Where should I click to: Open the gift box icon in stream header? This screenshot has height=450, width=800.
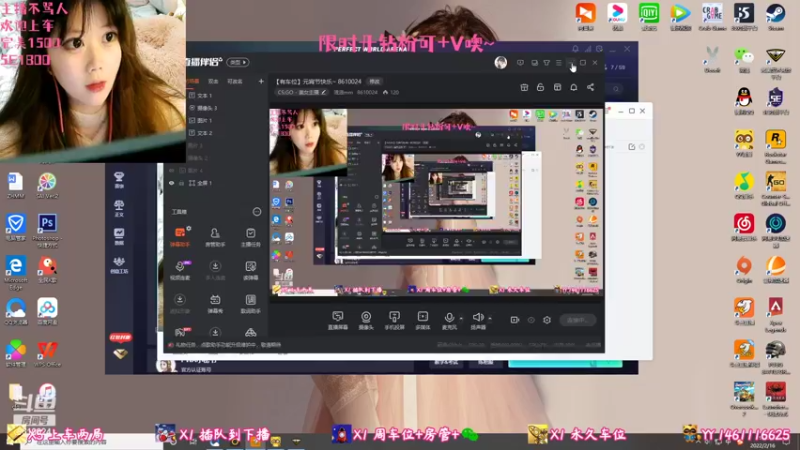[524, 87]
